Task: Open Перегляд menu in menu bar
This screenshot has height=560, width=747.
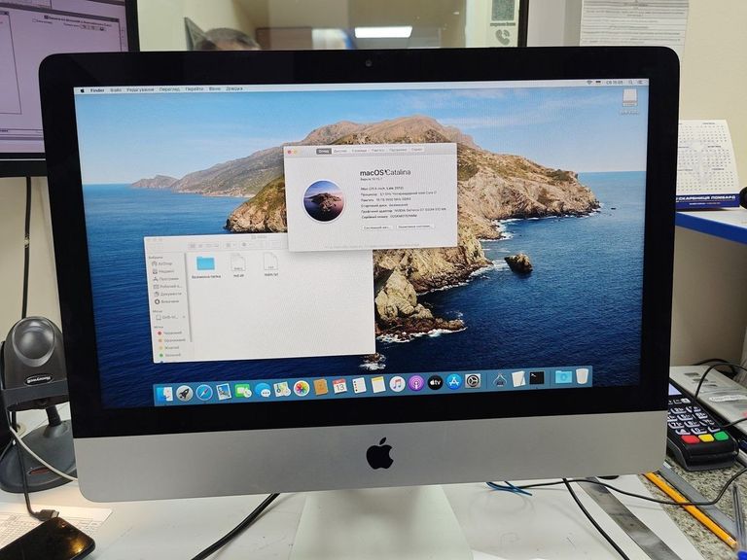Action: pyautogui.click(x=169, y=89)
